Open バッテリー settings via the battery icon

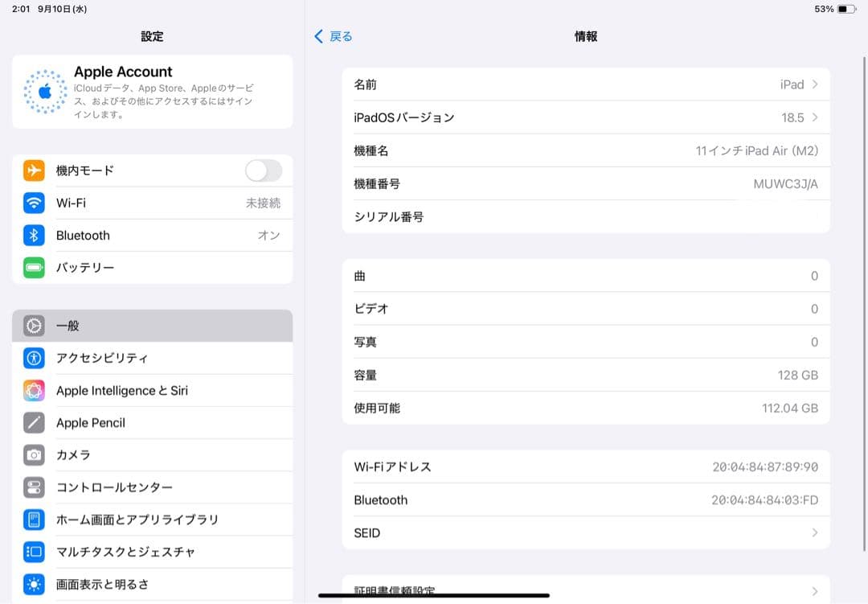[34, 267]
